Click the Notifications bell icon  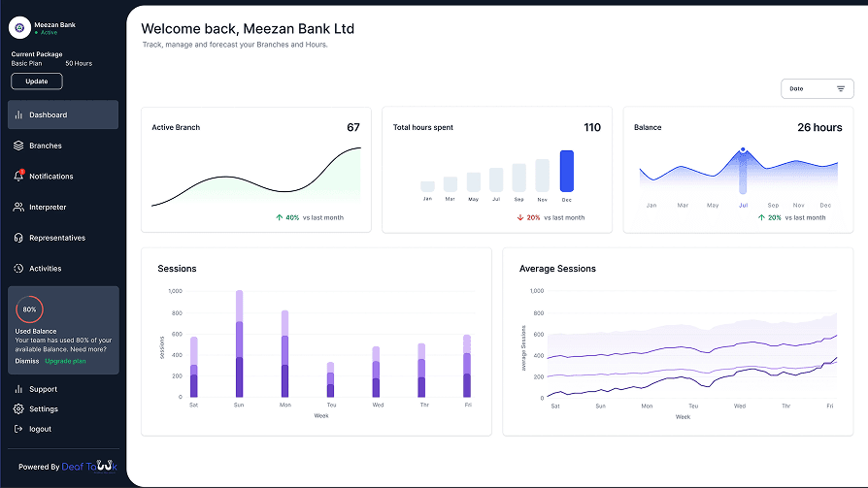pyautogui.click(x=18, y=177)
